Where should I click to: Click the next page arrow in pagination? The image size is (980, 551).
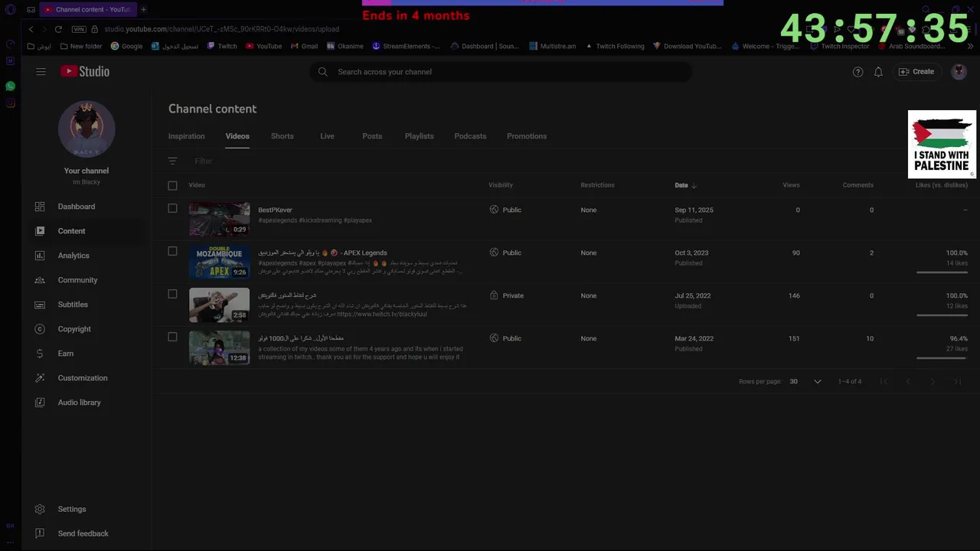click(933, 381)
